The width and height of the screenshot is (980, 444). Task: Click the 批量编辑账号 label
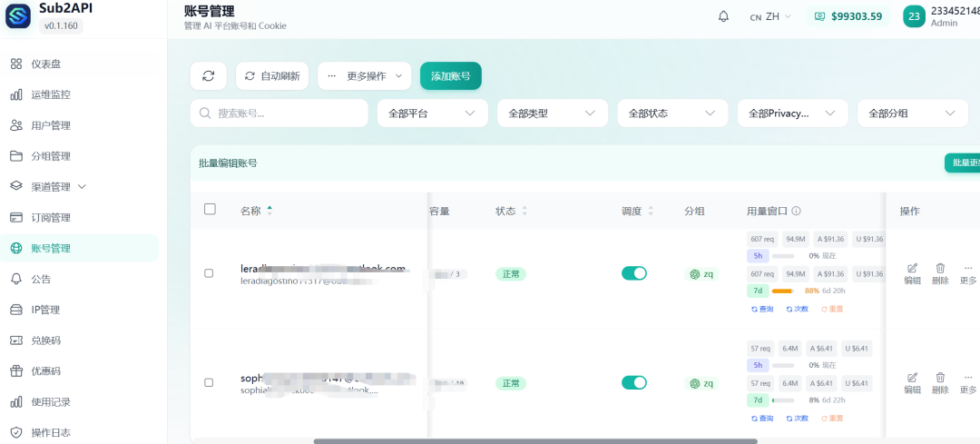click(228, 163)
